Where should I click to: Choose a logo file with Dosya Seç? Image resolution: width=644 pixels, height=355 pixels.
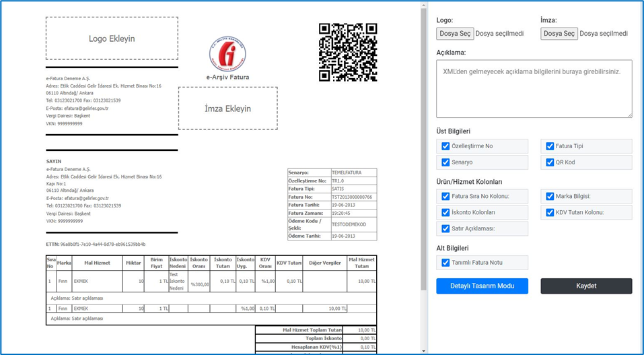[455, 34]
